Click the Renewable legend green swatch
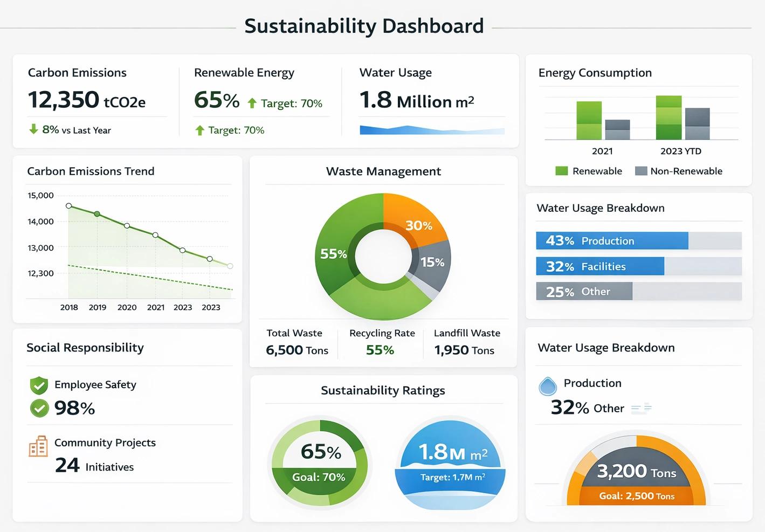The image size is (765, 532). coord(562,171)
